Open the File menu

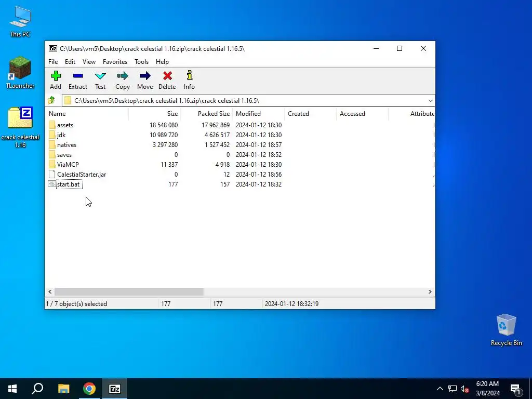click(x=53, y=62)
